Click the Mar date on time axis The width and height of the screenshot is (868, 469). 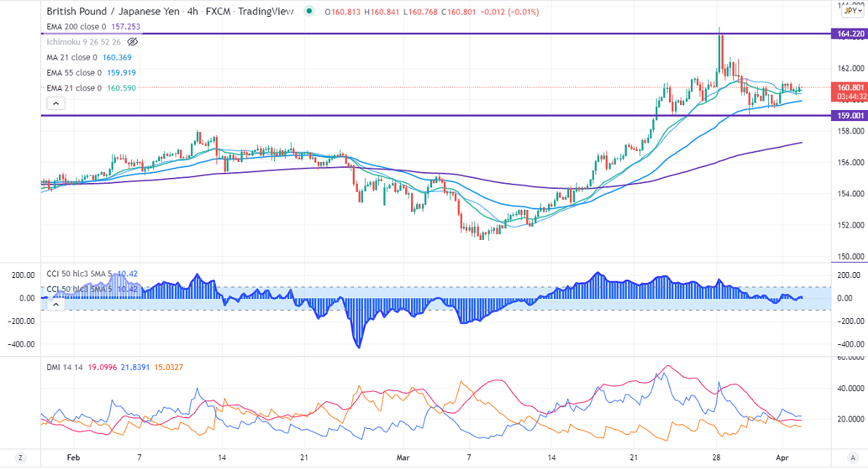[x=403, y=457]
